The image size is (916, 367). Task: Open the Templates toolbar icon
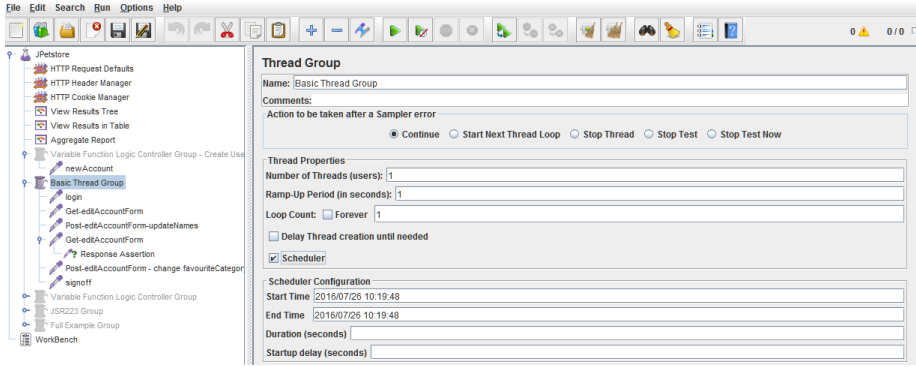tap(41, 30)
